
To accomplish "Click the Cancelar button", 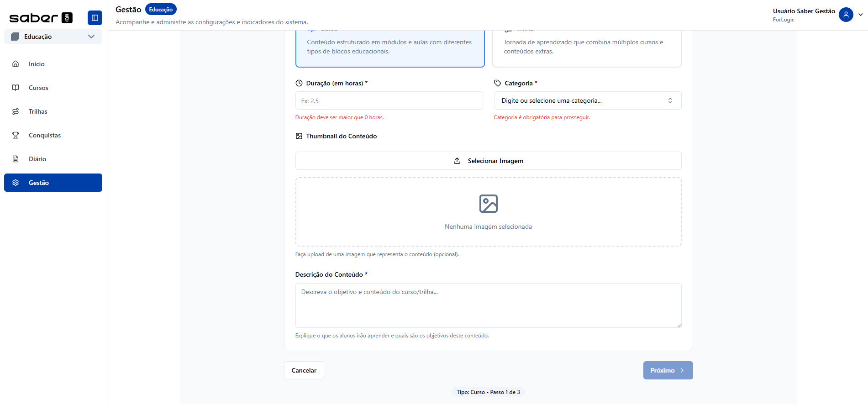I will [304, 370].
